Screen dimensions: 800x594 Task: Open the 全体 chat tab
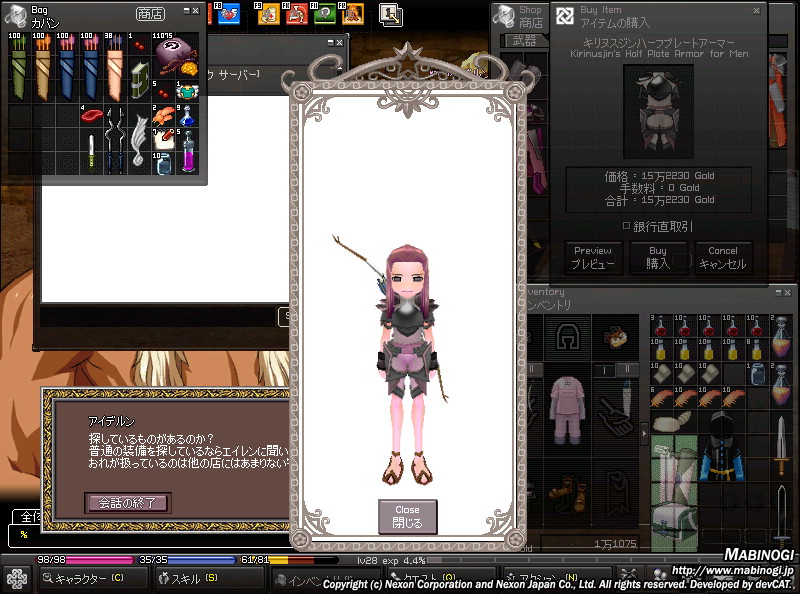[x=26, y=516]
